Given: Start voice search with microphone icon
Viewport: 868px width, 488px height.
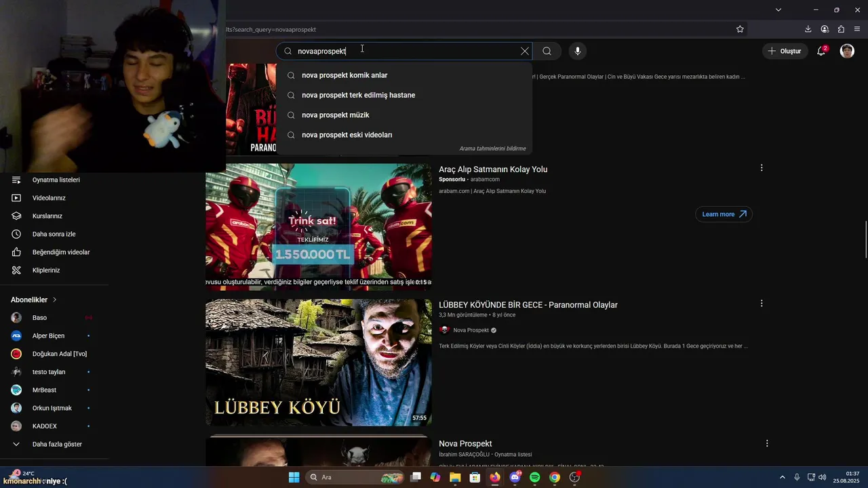Looking at the screenshot, I should point(578,51).
